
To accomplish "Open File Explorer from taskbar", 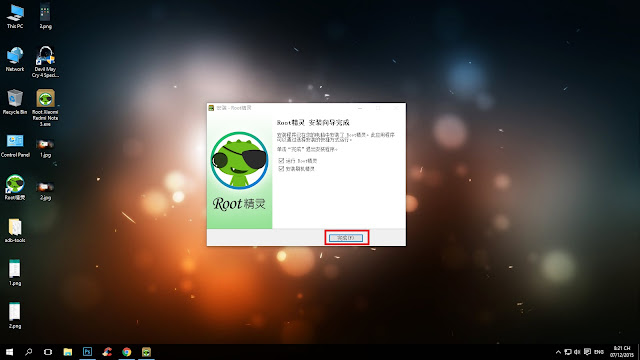I will click(x=68, y=352).
